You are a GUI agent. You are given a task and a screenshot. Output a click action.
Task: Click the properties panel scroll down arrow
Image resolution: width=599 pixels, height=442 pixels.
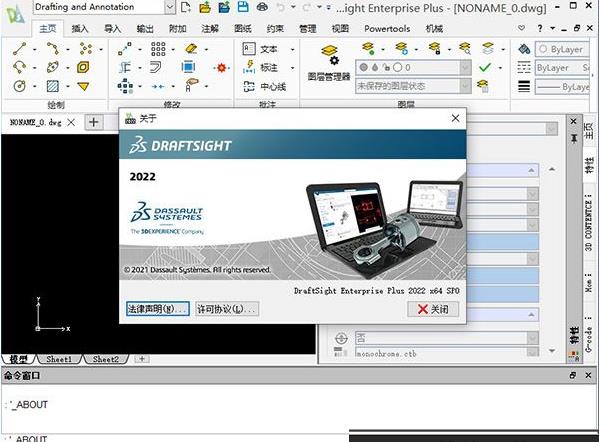[552, 350]
